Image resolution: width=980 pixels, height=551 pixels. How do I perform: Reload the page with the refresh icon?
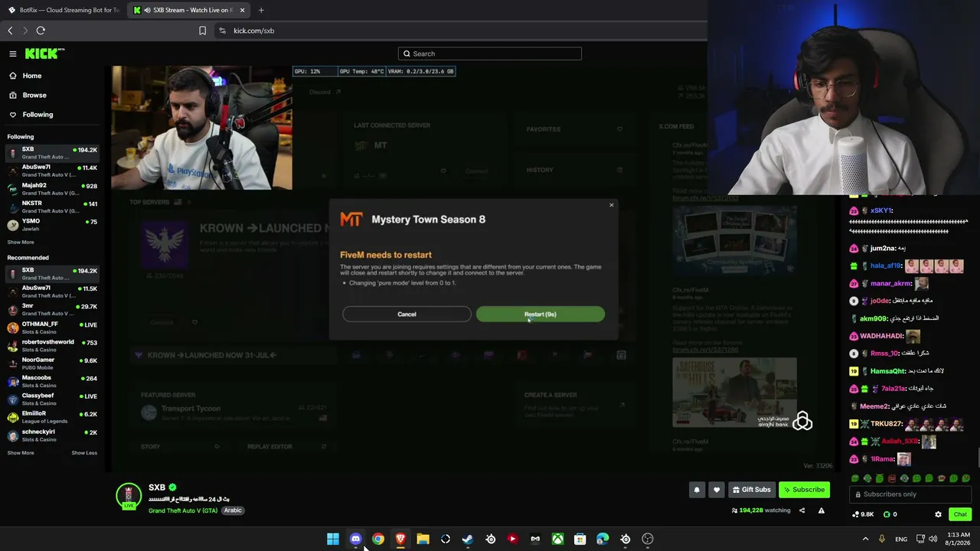[41, 31]
